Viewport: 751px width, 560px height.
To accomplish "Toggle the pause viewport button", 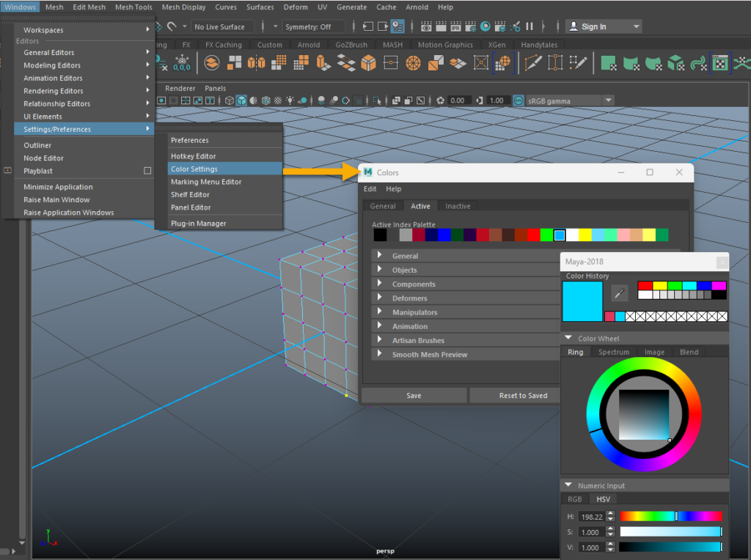I will [x=530, y=26].
